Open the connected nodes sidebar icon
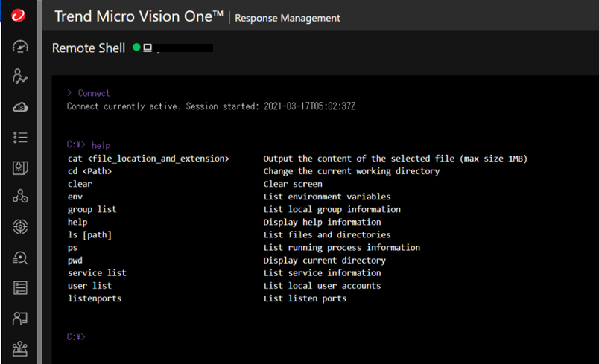Image resolution: width=599 pixels, height=364 pixels. pyautogui.click(x=20, y=197)
